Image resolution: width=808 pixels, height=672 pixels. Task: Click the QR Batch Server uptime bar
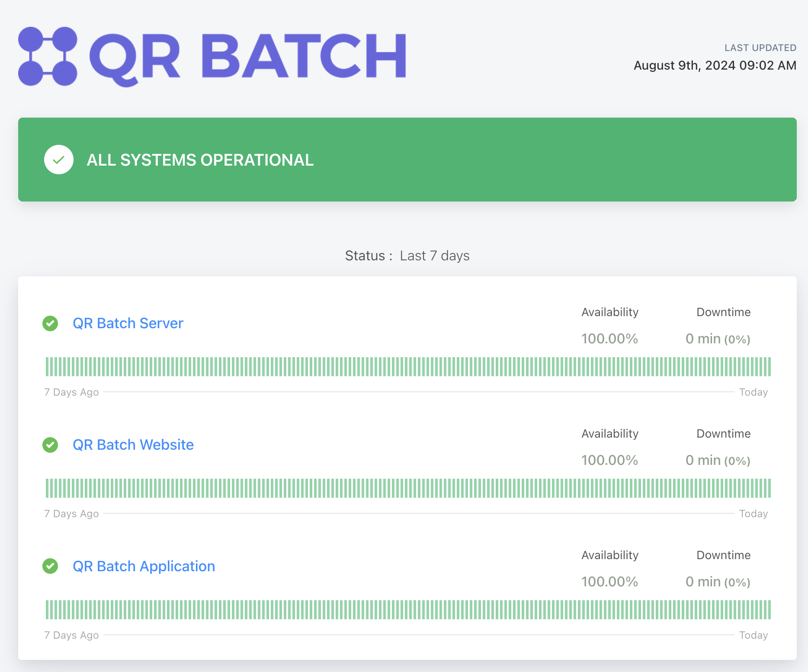coord(408,367)
